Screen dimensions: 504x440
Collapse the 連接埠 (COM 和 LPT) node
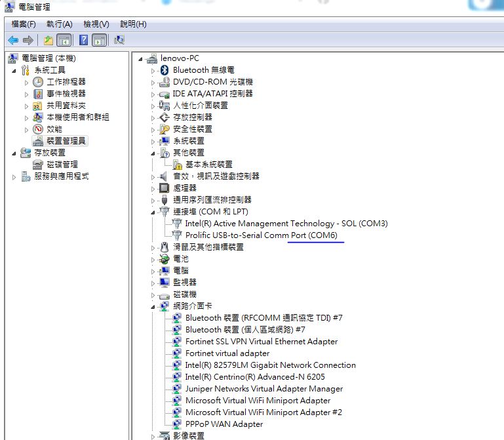(x=153, y=212)
